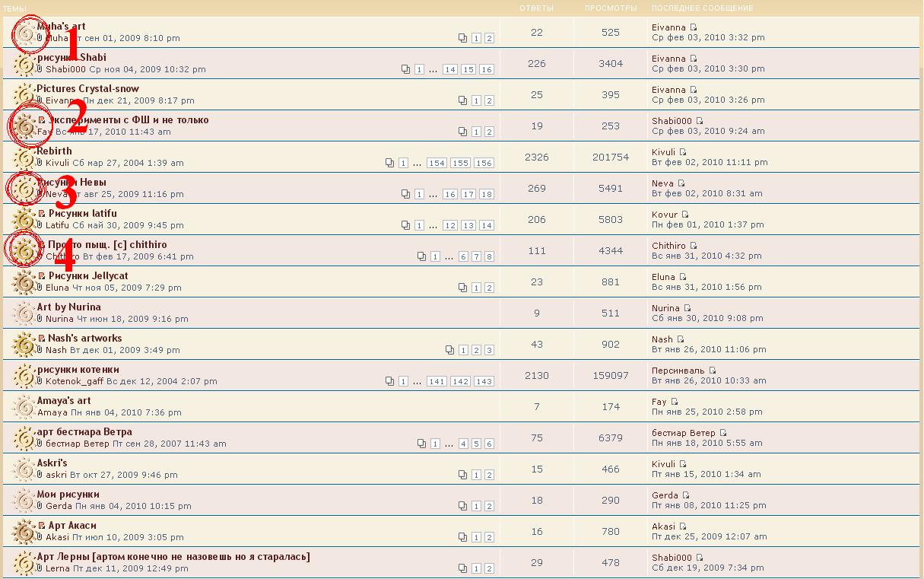Click first unread post icon before Рисунки Jellycat

tap(42, 276)
